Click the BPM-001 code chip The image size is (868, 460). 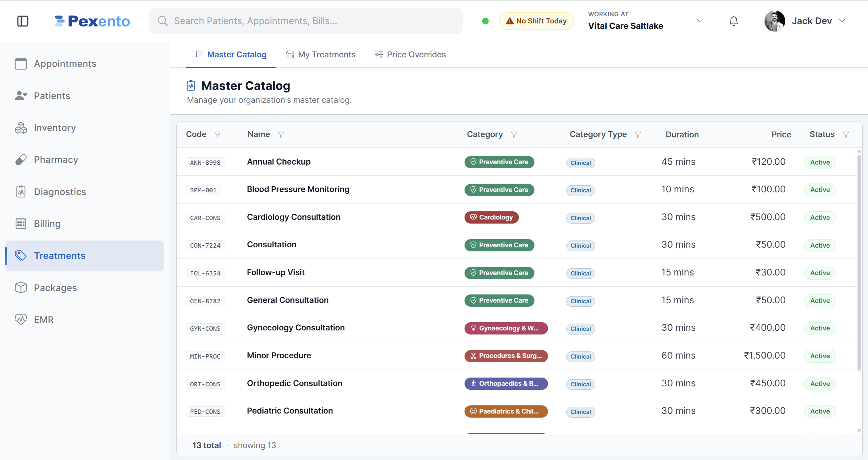(203, 190)
